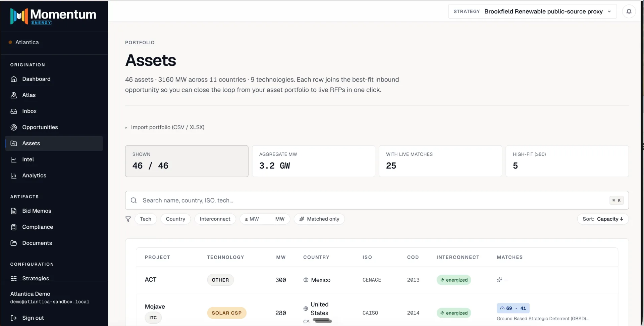
Task: Open the Inbox tray icon
Action: click(14, 111)
